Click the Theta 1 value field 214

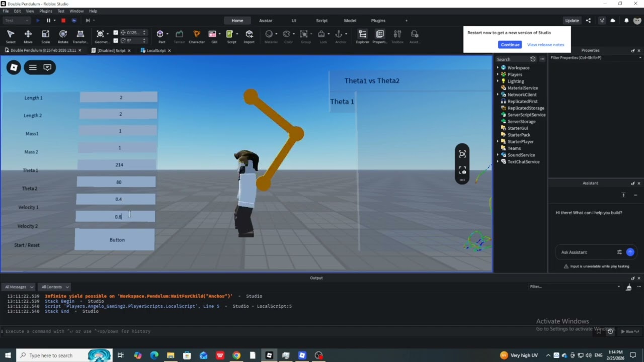point(117,165)
